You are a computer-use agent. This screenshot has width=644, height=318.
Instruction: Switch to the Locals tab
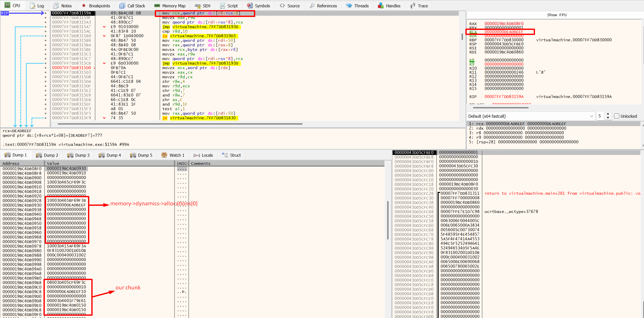[204, 155]
